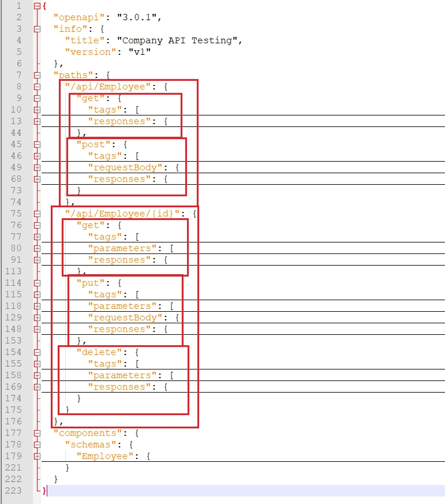445x504 pixels.
Task: Collapse the "paths" block on line 7
Action: [38, 75]
